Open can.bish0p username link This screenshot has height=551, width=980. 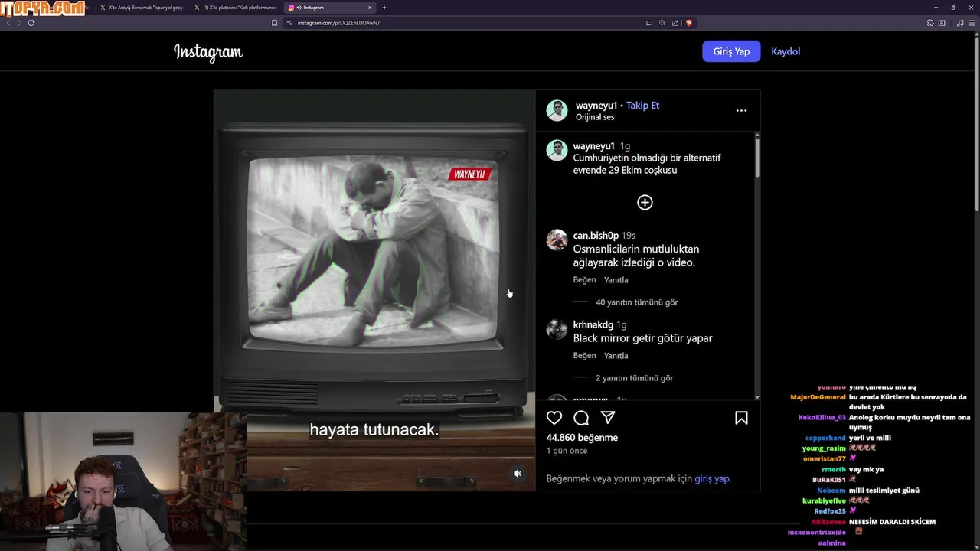tap(596, 235)
